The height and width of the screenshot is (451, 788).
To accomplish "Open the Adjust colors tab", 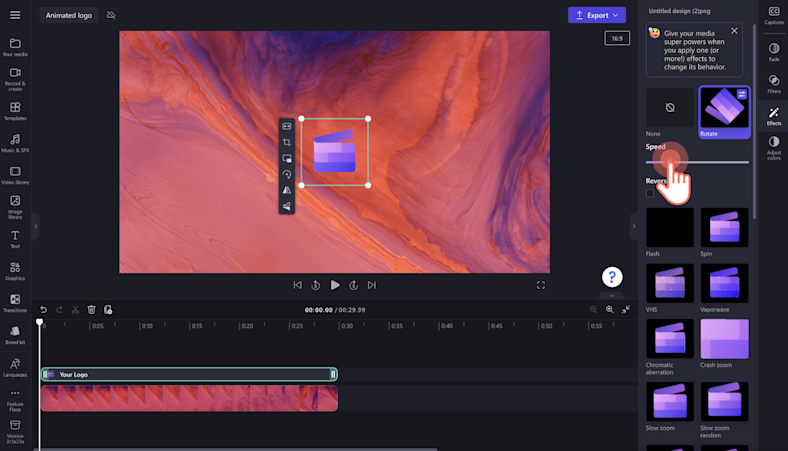I will [x=774, y=148].
